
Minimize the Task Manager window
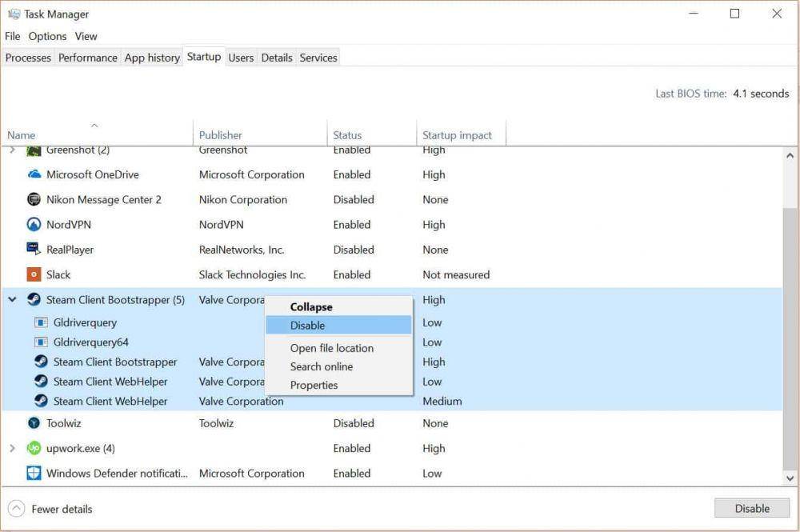coord(694,14)
